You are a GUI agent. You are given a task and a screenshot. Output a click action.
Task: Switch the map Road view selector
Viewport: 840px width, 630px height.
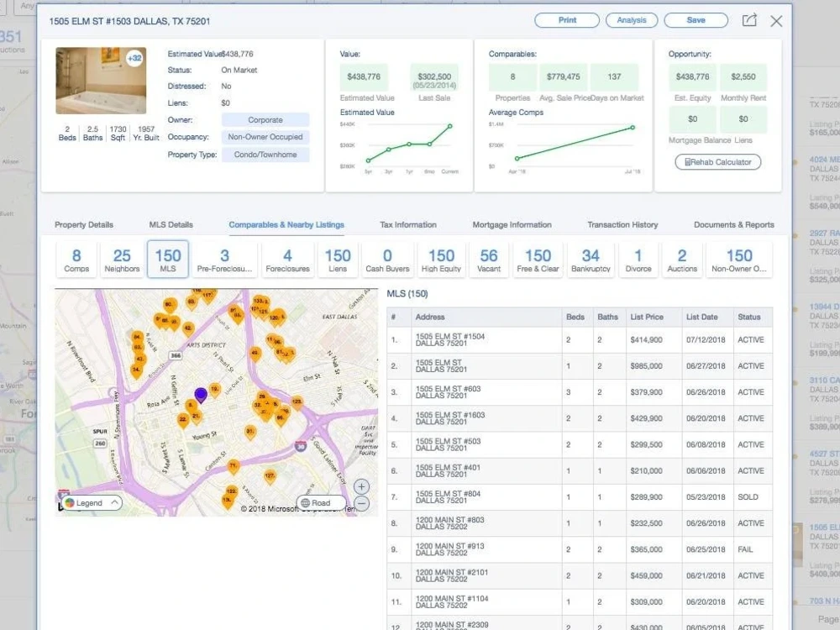click(x=320, y=503)
